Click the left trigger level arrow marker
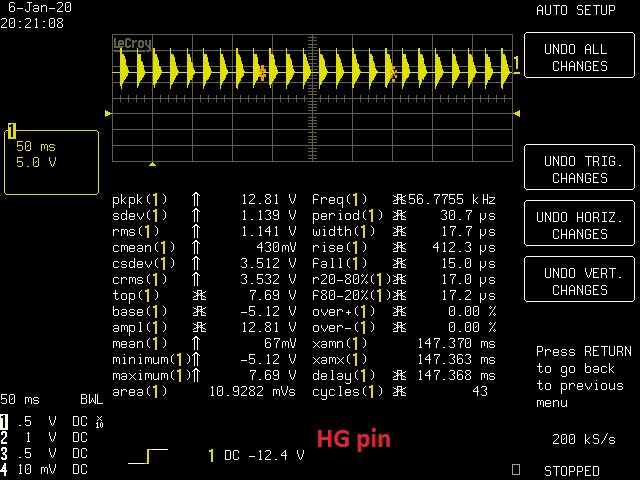 (108, 113)
